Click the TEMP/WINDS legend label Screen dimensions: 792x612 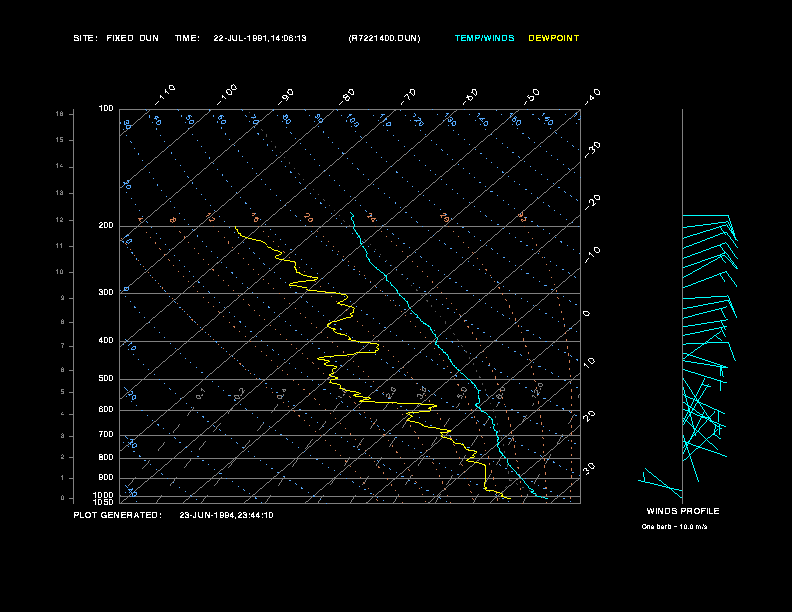point(484,38)
